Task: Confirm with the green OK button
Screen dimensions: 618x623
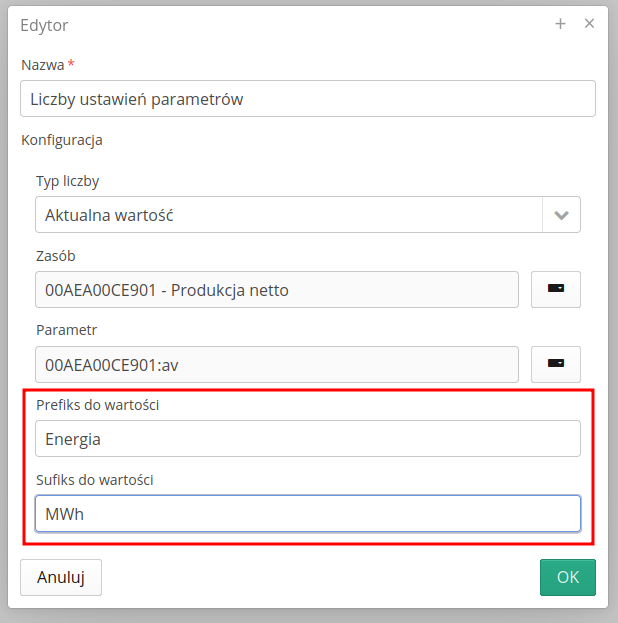Action: pyautogui.click(x=567, y=577)
